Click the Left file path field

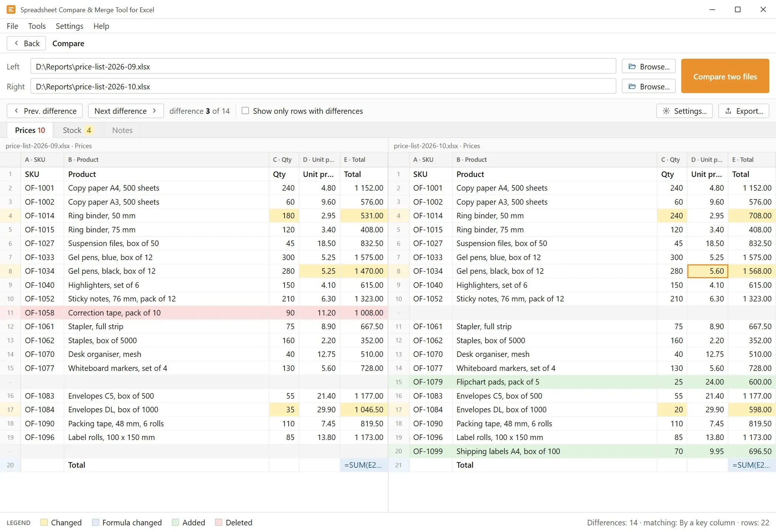(323, 66)
